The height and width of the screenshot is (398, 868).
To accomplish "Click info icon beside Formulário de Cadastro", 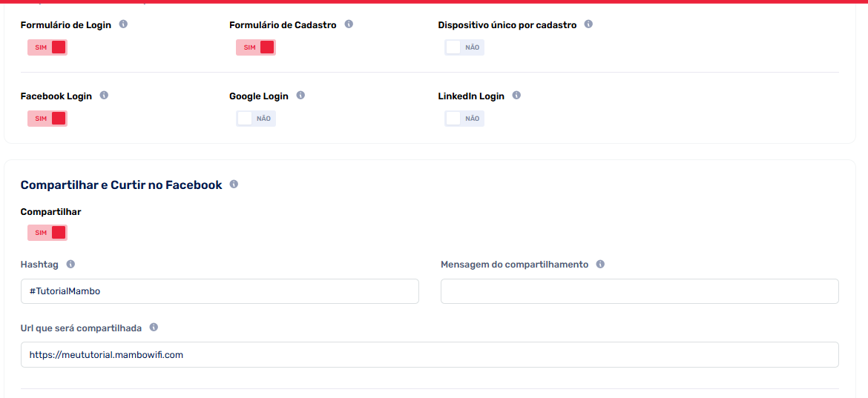I will point(349,24).
